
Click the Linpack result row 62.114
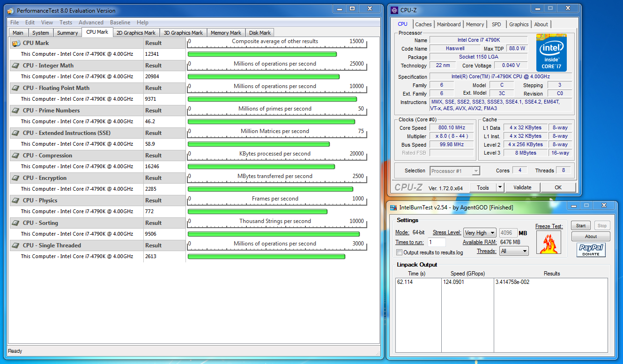click(x=501, y=282)
